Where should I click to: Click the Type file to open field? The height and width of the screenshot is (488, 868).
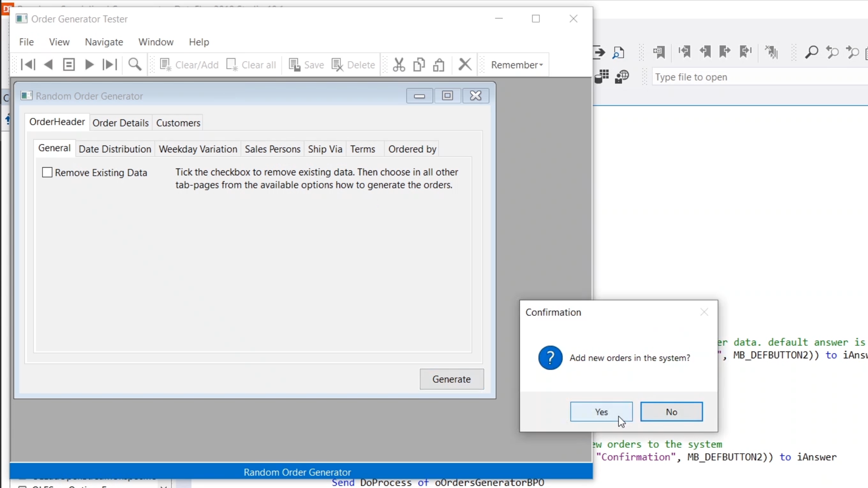(x=759, y=77)
